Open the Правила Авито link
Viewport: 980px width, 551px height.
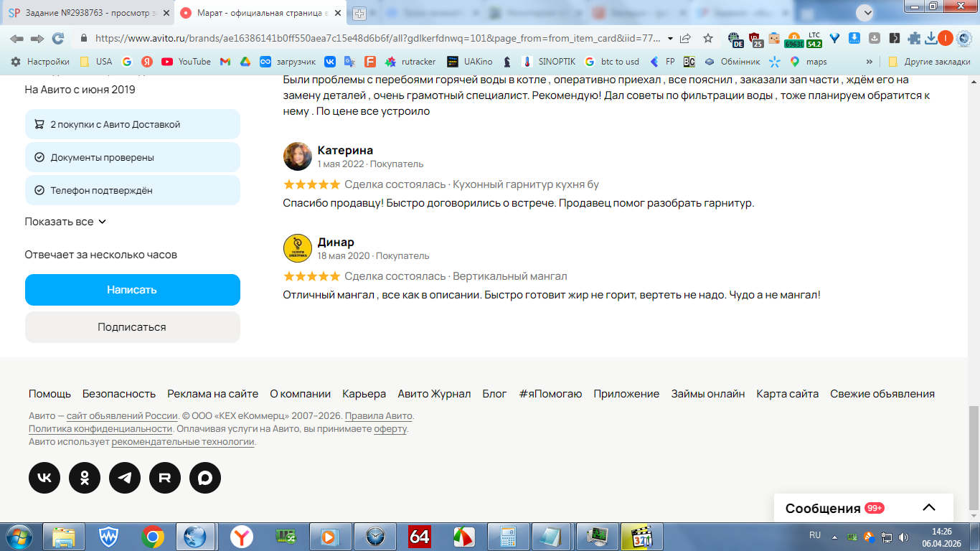pyautogui.click(x=379, y=416)
